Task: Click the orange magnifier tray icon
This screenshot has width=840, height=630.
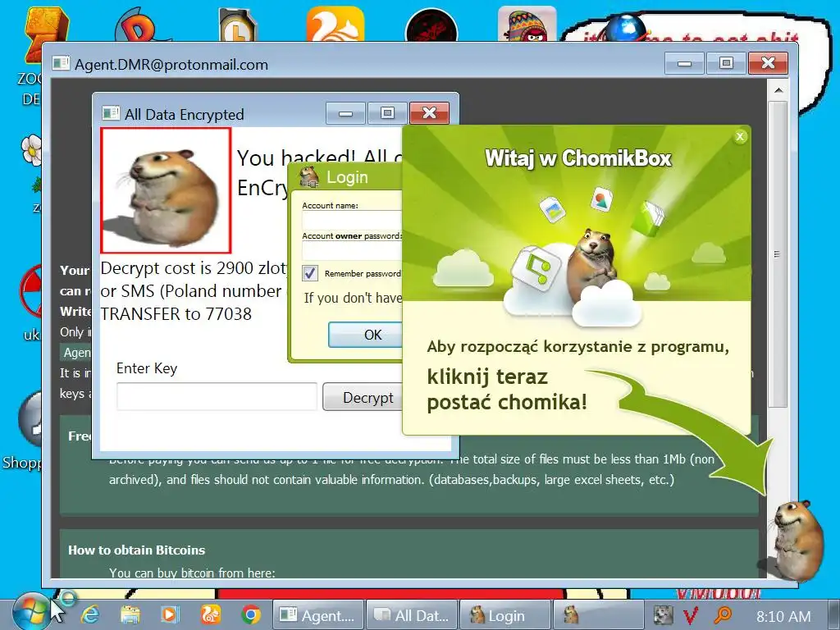Action: click(723, 615)
